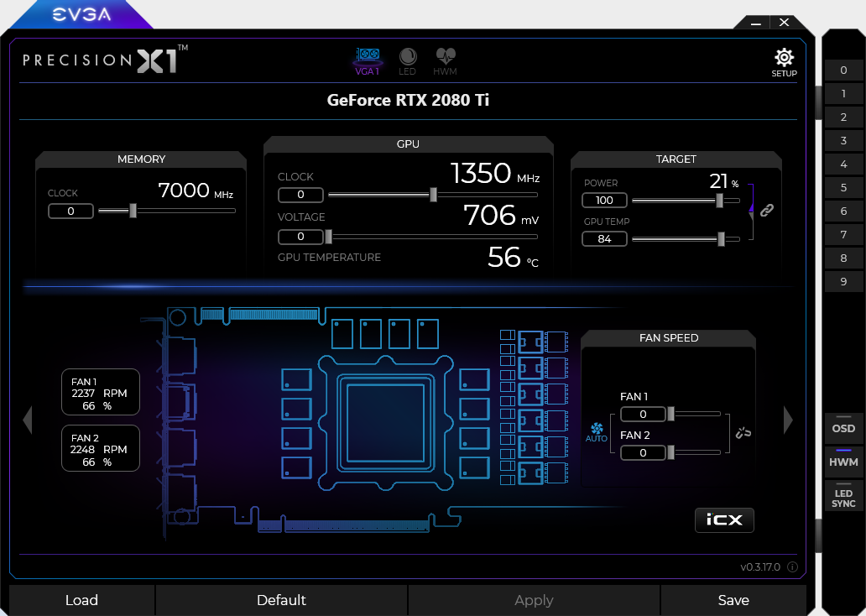This screenshot has height=616, width=866.
Task: Toggle the Power and GPU Temp link
Action: [764, 211]
